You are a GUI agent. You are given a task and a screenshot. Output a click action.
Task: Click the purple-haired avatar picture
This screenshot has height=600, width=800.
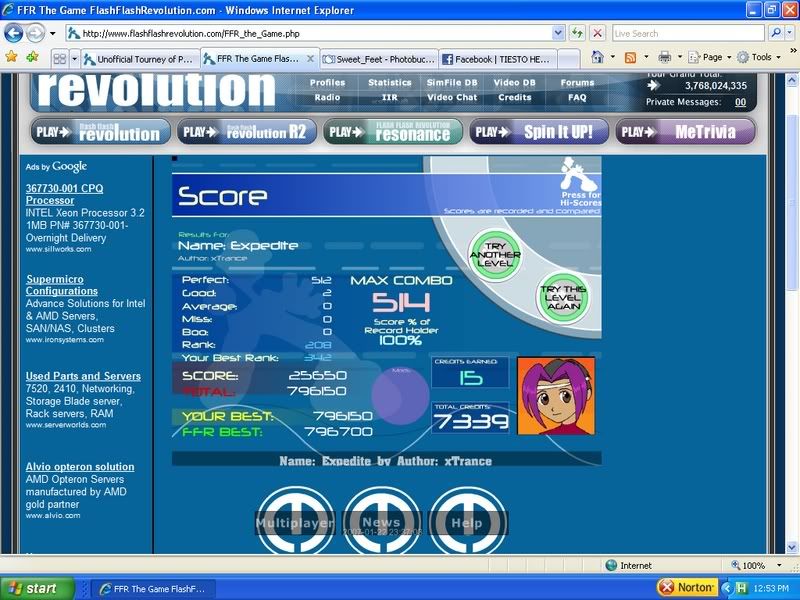(x=556, y=395)
